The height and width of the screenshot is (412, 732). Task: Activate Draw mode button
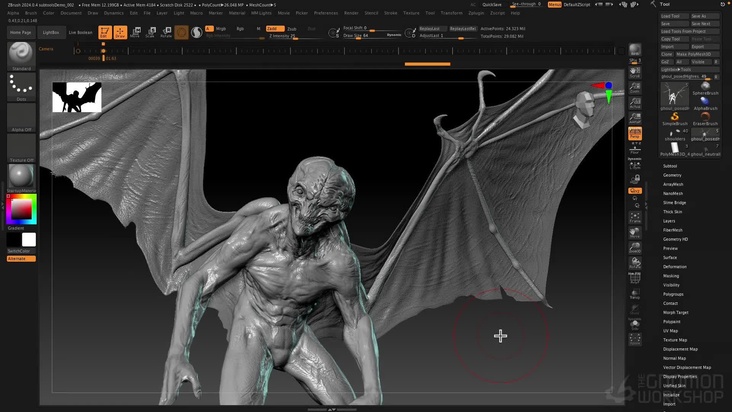tap(120, 32)
